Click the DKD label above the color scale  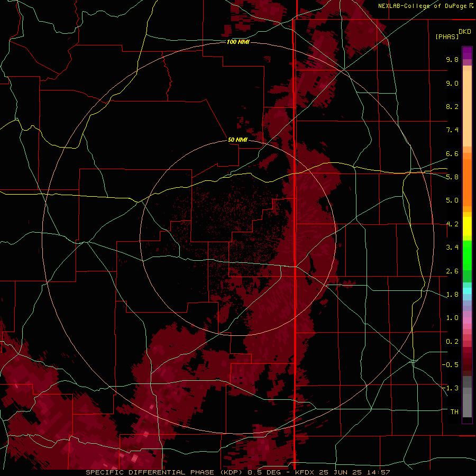[465, 32]
